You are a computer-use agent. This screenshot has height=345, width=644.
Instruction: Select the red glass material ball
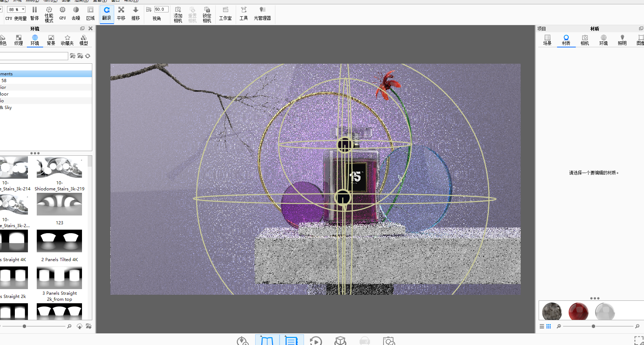579,312
